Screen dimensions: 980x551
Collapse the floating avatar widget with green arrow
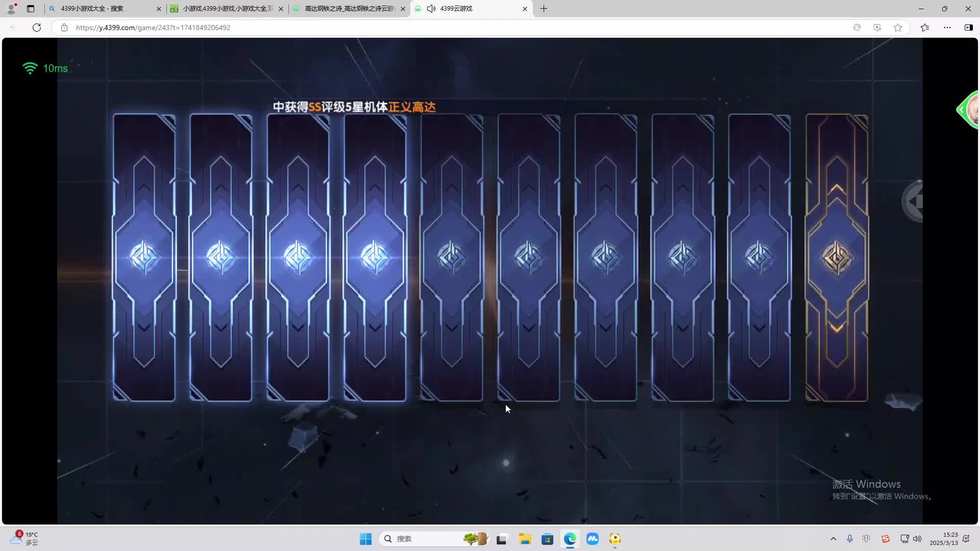coord(962,110)
